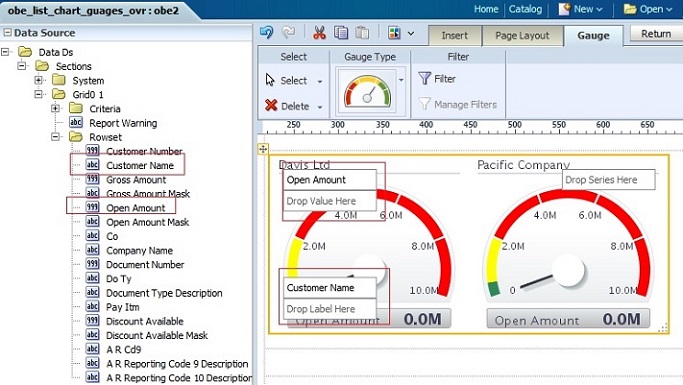Select Document Type Description field
683x385 pixels.
tap(164, 293)
